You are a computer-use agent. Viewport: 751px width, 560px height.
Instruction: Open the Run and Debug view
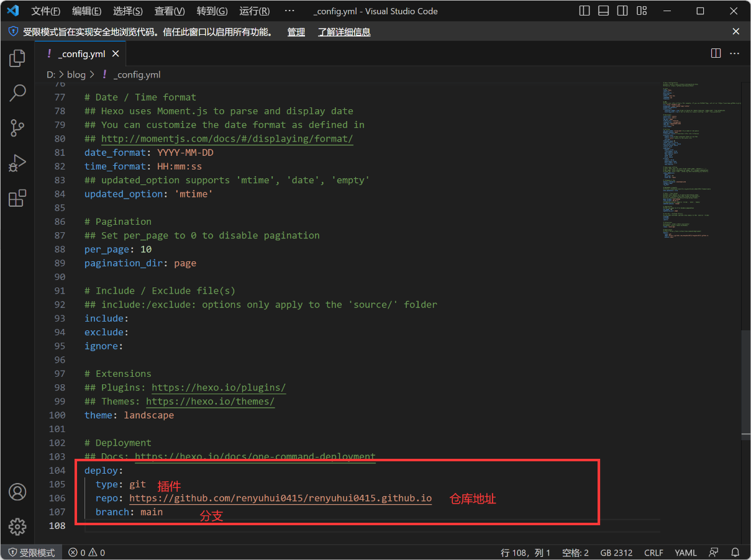[17, 163]
